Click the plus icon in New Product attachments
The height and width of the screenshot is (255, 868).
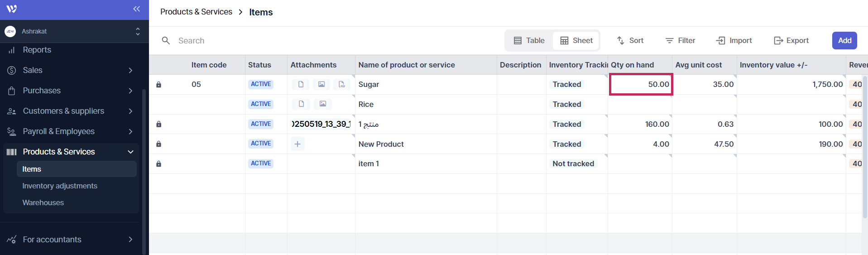click(297, 144)
